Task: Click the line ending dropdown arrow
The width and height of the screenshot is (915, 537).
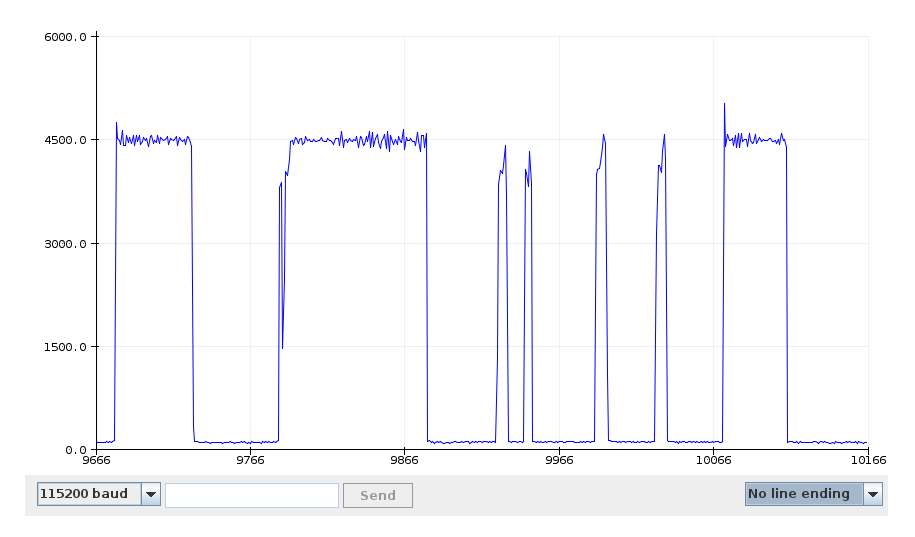Action: click(872, 494)
